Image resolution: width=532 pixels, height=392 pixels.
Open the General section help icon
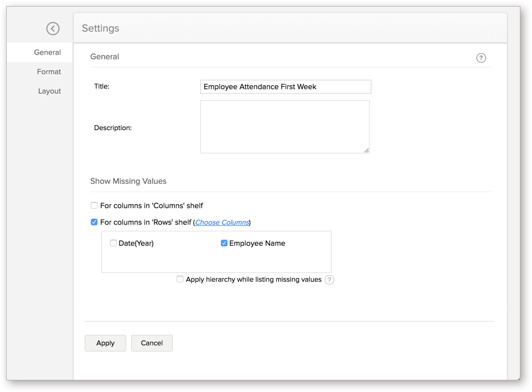click(x=481, y=57)
